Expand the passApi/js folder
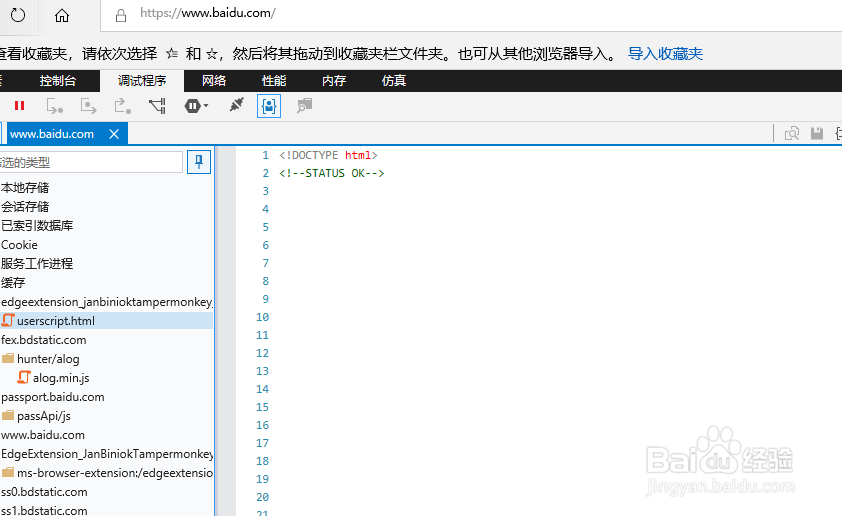 (43, 416)
